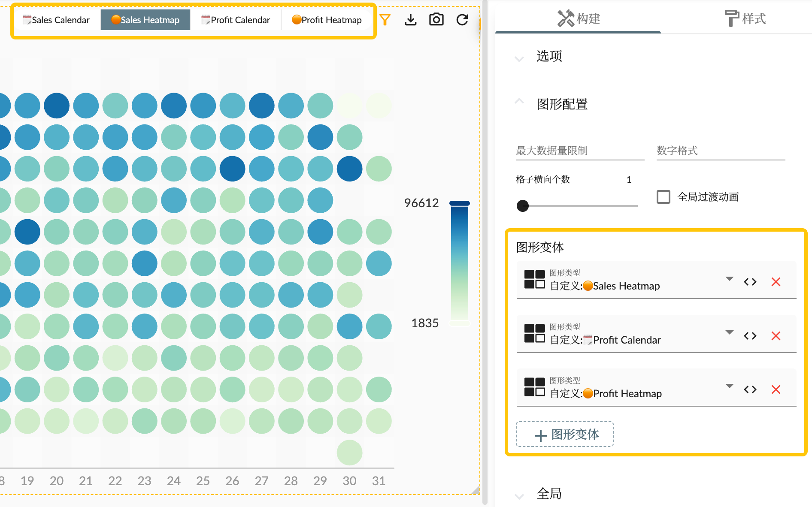
Task: Switch to the 样式 tab
Action: (x=745, y=18)
